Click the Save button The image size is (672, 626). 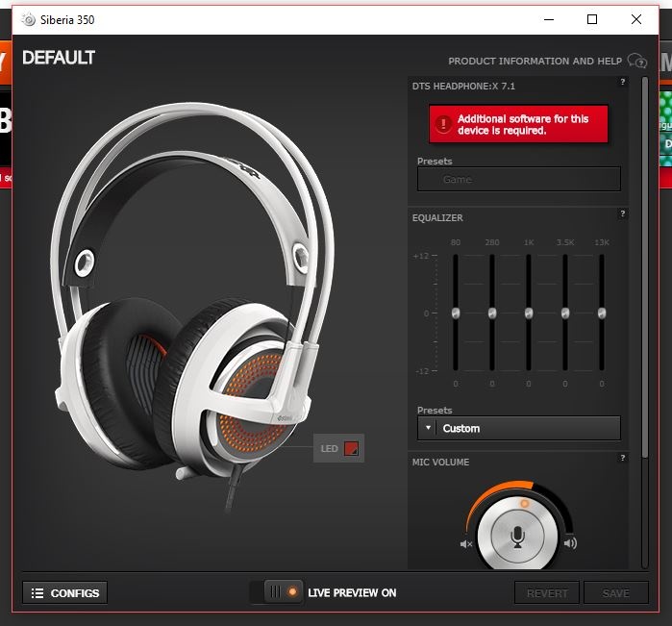(615, 593)
